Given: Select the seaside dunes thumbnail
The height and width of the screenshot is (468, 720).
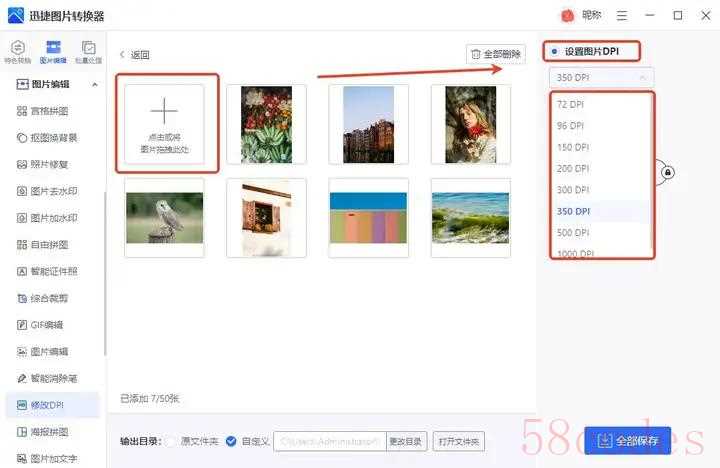Looking at the screenshot, I should tap(471, 218).
